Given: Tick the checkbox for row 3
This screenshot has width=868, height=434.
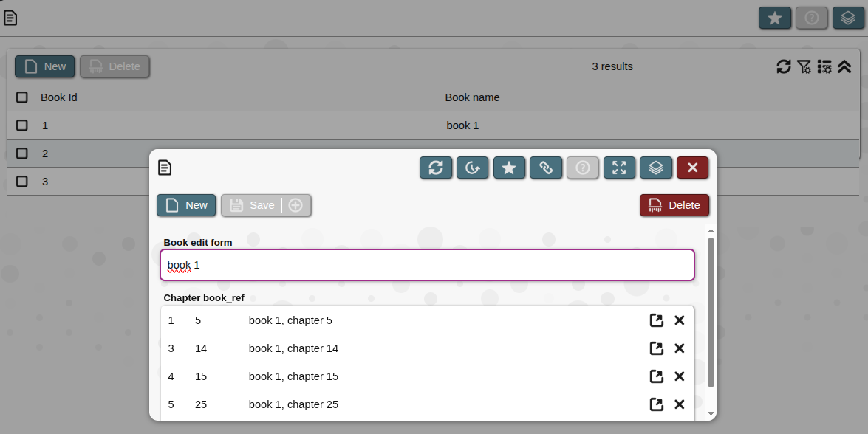Looking at the screenshot, I should tap(22, 182).
